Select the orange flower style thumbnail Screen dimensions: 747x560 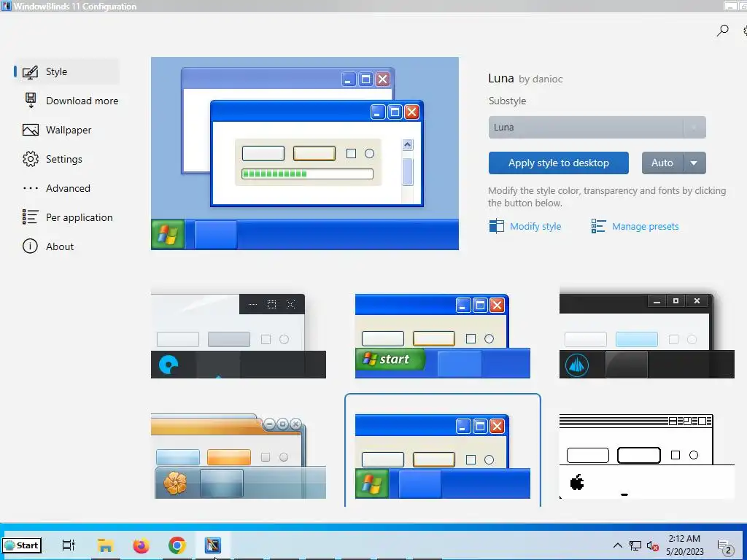[x=239, y=456]
